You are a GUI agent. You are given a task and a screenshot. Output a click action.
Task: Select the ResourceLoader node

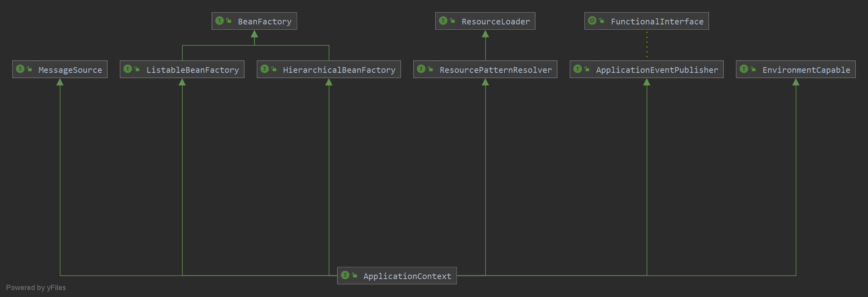click(485, 21)
